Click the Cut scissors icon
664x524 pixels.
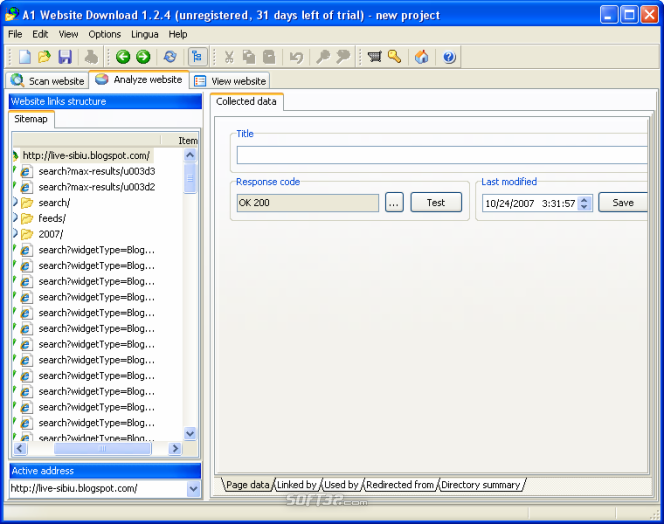[x=229, y=57]
